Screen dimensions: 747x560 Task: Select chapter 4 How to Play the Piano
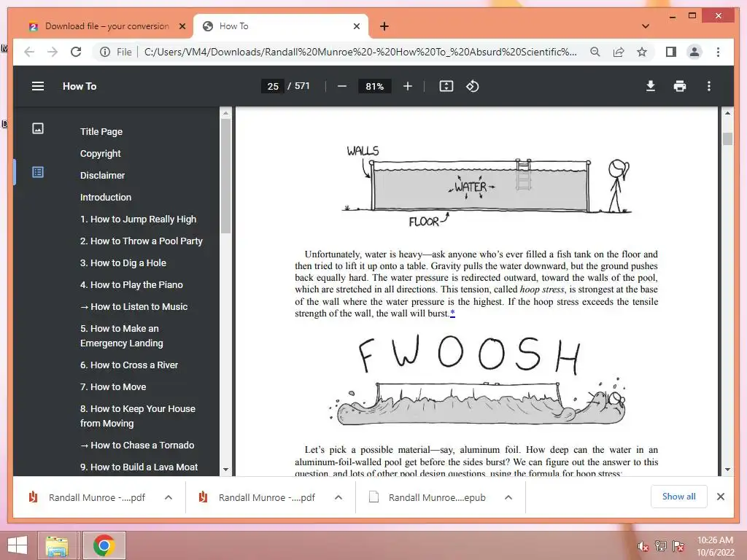[131, 285]
